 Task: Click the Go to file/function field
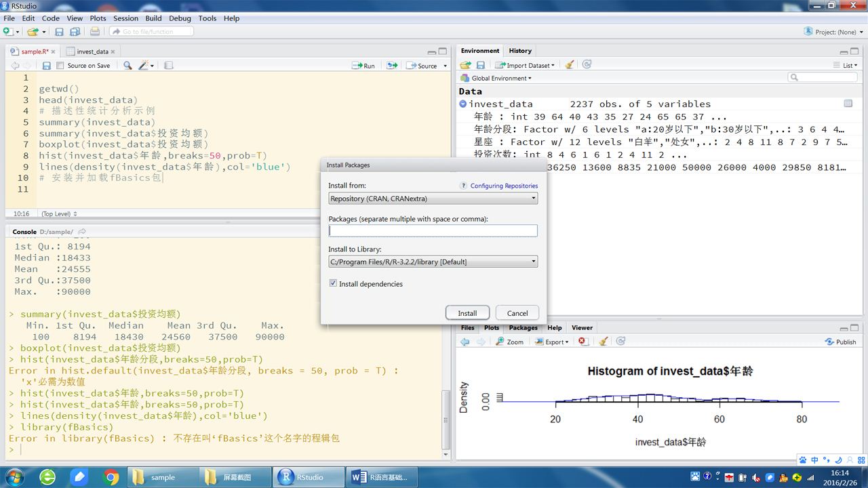click(152, 32)
